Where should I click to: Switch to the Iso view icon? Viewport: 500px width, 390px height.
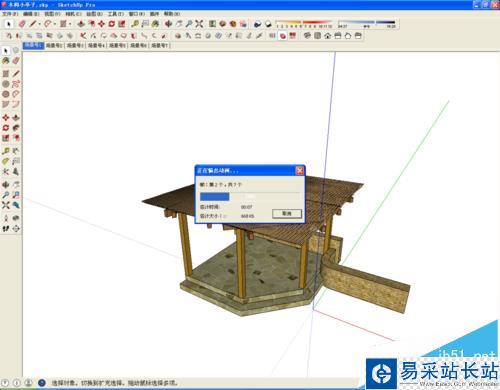(x=307, y=35)
